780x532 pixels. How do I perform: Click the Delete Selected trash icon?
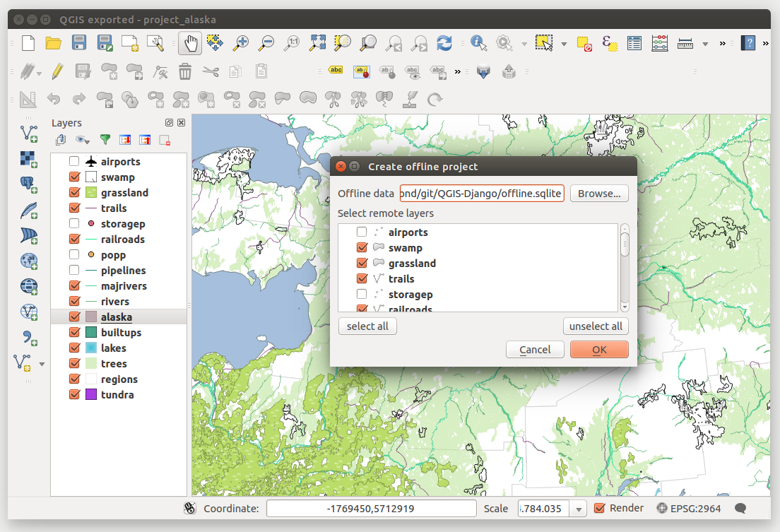click(185, 71)
